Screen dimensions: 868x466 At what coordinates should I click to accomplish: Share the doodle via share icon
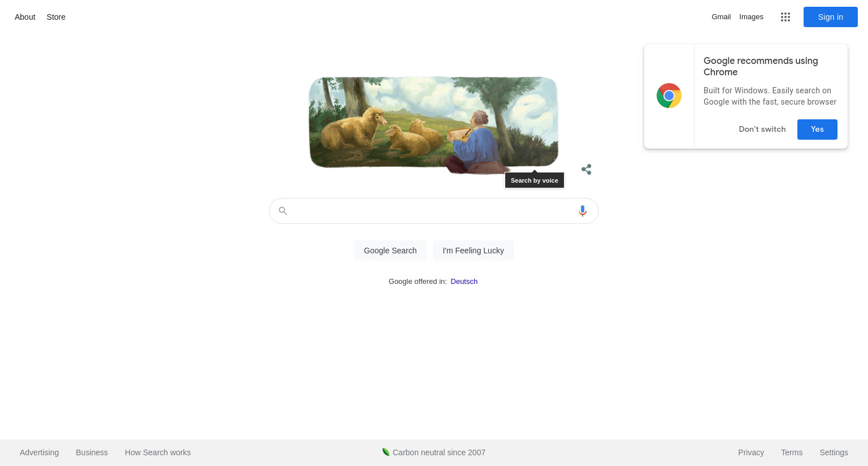[587, 169]
